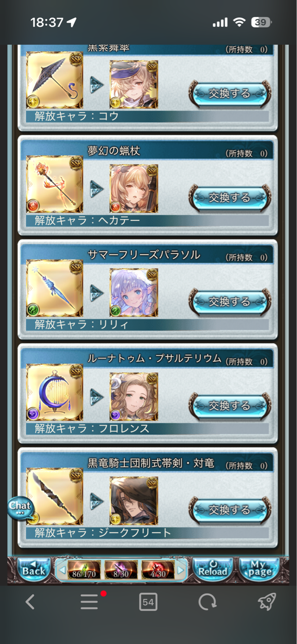Open the Chat bubble

tap(20, 507)
